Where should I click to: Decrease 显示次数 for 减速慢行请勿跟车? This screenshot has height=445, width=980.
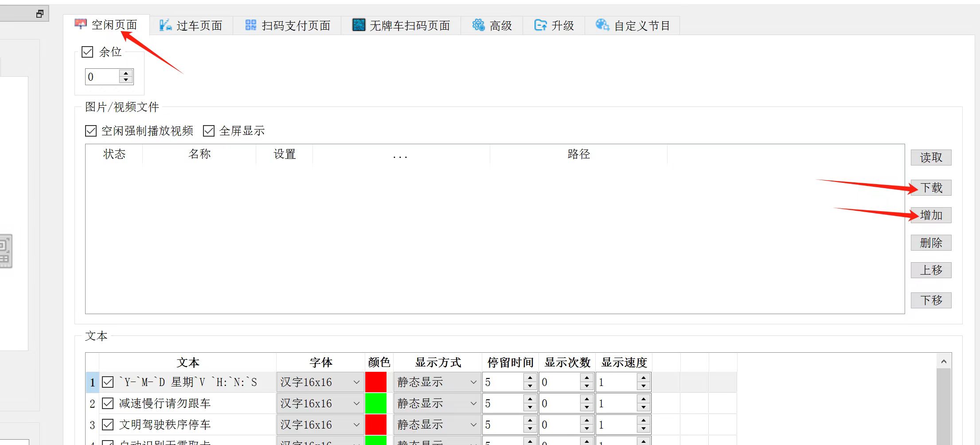click(x=587, y=407)
